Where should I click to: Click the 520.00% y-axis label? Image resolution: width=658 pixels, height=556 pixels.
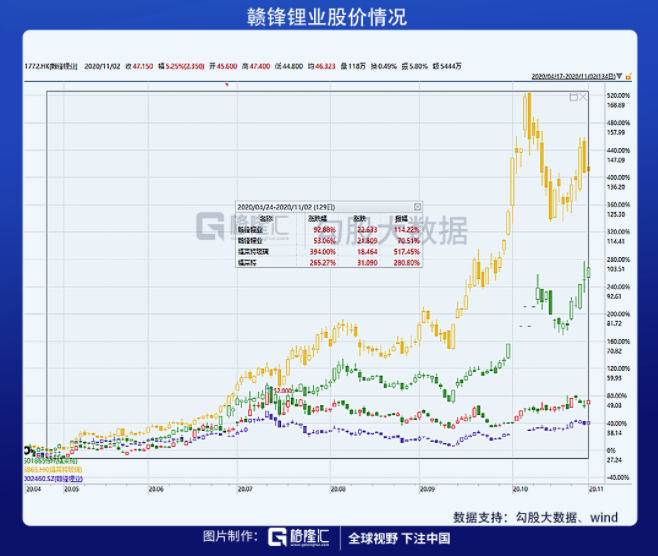tap(618, 96)
